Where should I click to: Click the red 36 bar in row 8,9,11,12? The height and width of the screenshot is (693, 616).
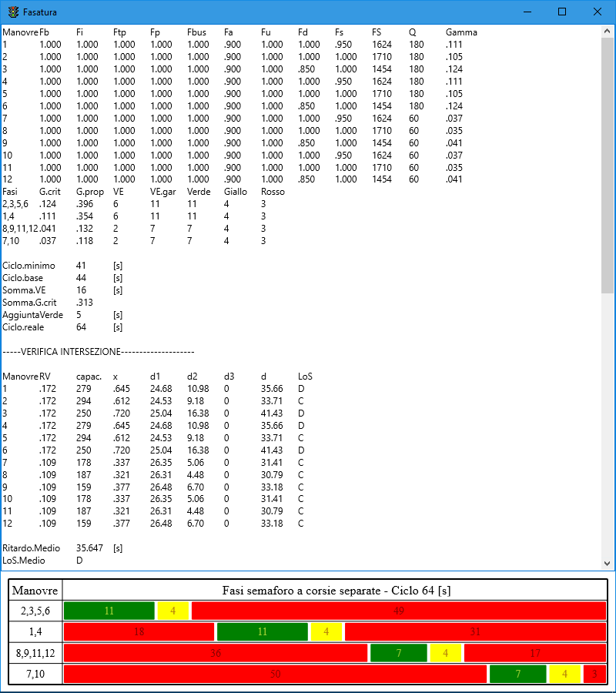[x=216, y=653]
